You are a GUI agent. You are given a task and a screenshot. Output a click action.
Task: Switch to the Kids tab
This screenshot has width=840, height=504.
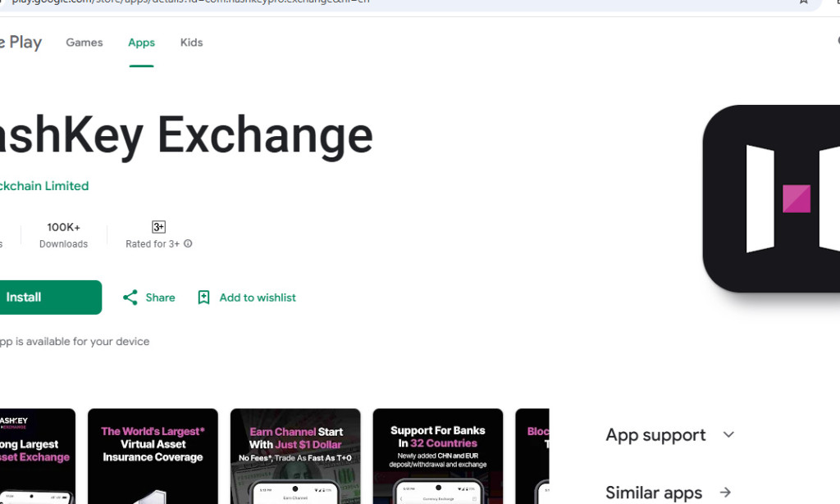[x=191, y=42]
